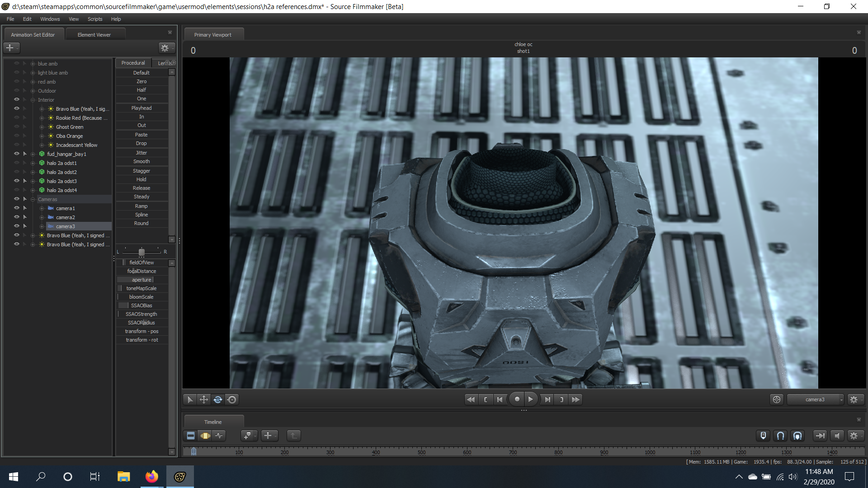Viewport: 868px width, 488px height.
Task: Open File Explorer from the taskbar
Action: 123,476
